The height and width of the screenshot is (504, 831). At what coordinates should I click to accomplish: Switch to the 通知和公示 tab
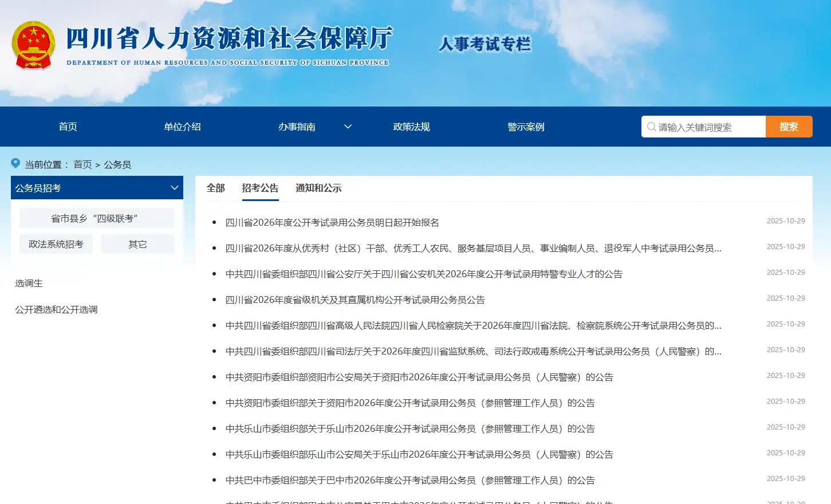coord(318,188)
